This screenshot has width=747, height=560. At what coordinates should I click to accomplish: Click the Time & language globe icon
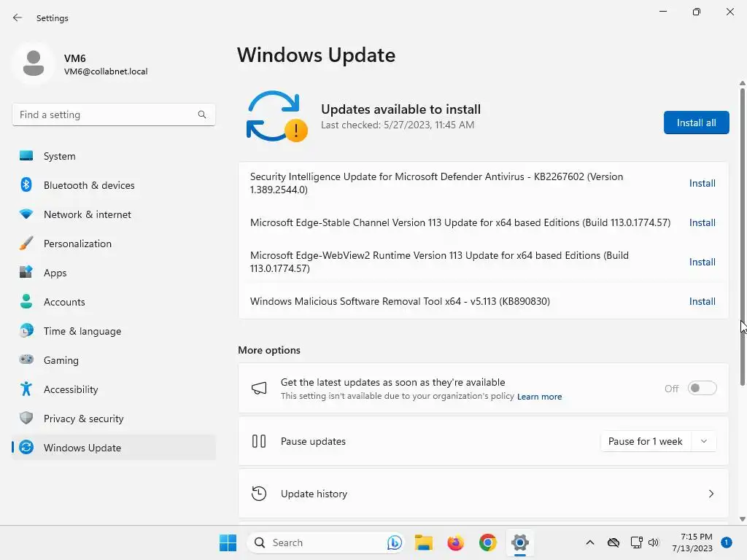click(26, 330)
